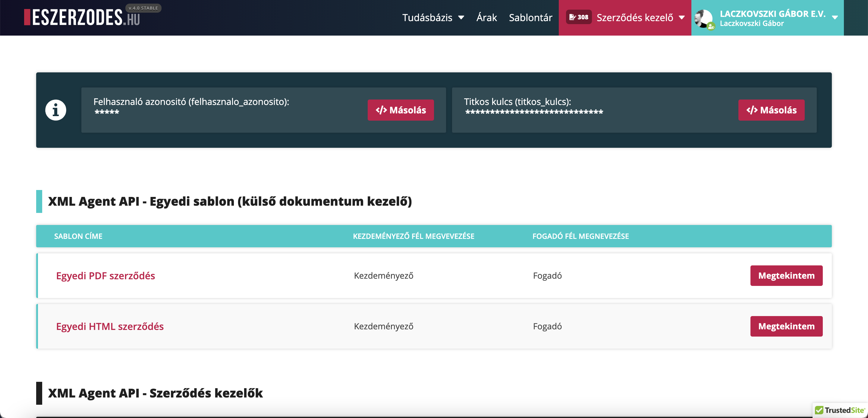Open the Sablontár menu item
The image size is (868, 418).
(x=530, y=17)
